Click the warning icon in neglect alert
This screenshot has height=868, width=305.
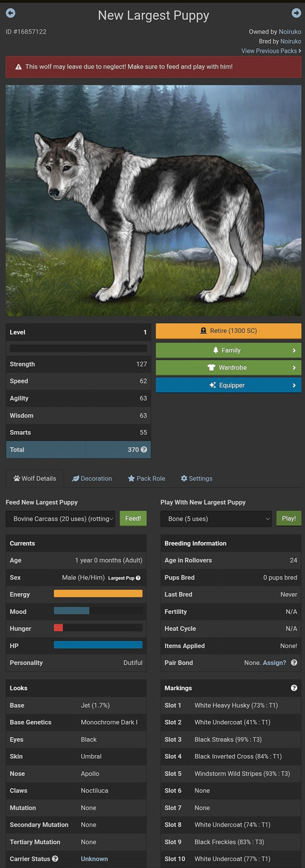pyautogui.click(x=18, y=66)
